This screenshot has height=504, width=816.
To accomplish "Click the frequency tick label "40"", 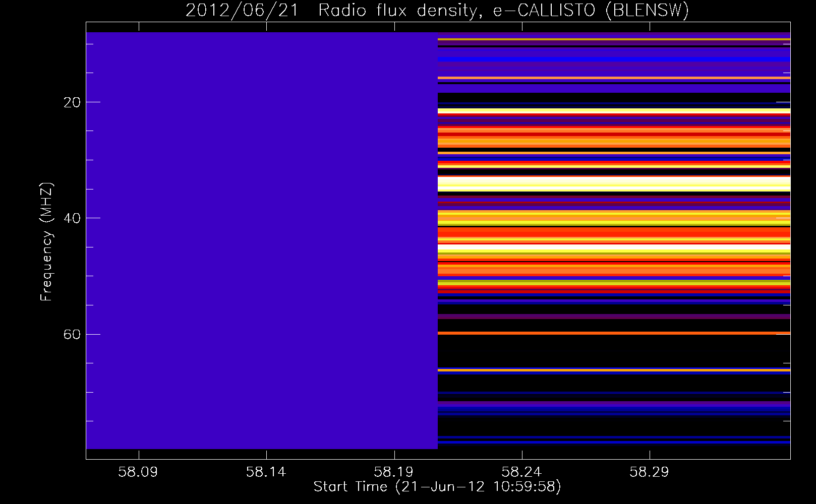I will tap(72, 218).
